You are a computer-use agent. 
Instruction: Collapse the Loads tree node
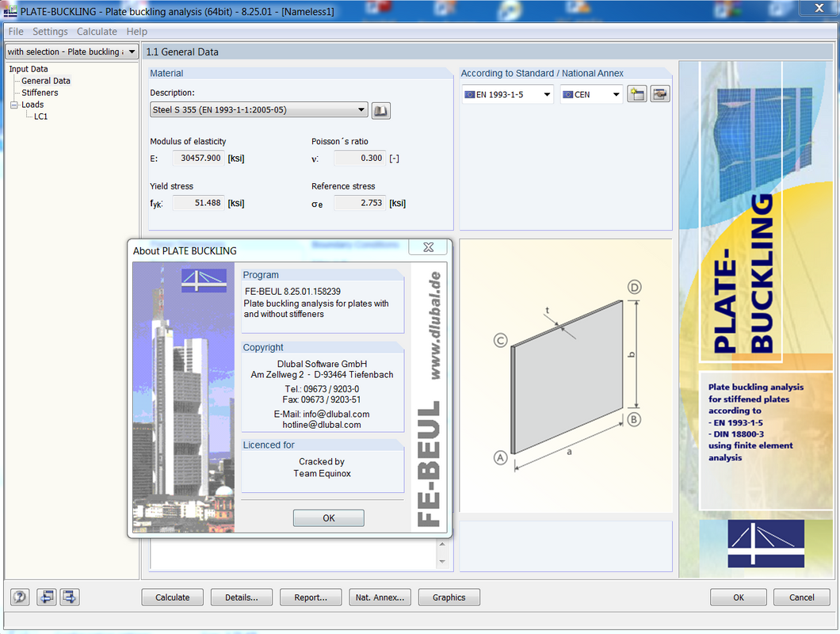(14, 105)
